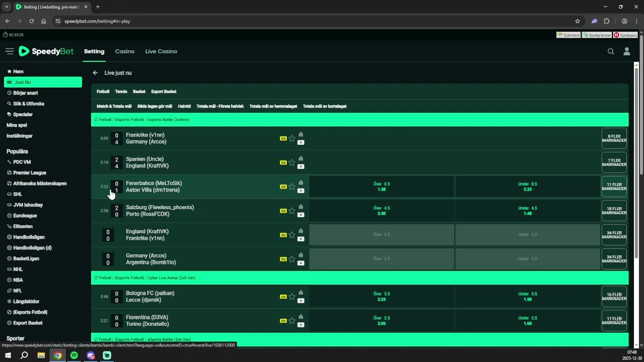Bet Över 4.5 at 2.50 on Salzburg match

382,211
